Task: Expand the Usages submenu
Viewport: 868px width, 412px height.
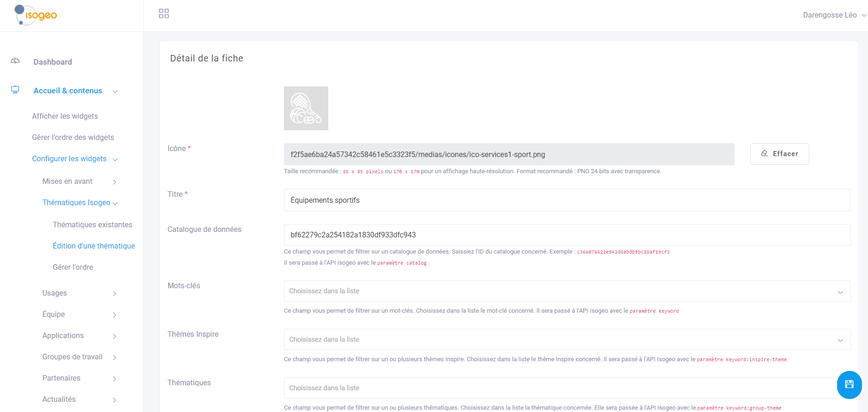Action: [79, 293]
